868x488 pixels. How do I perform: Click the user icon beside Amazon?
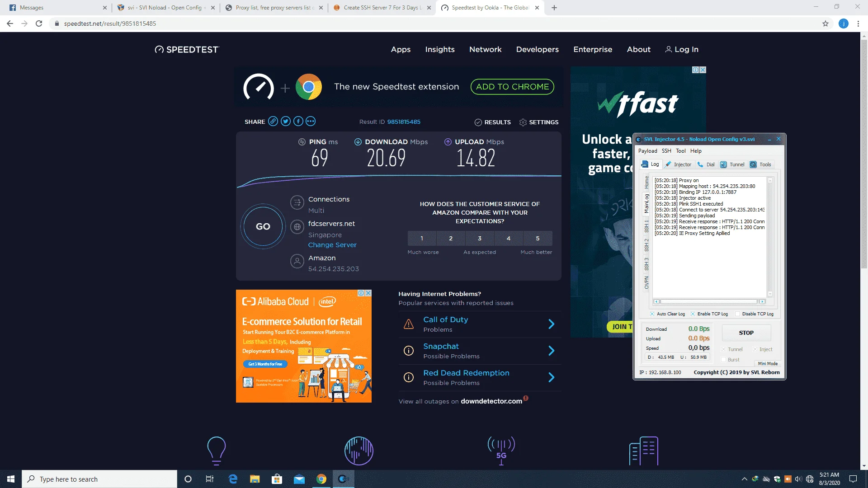point(297,261)
